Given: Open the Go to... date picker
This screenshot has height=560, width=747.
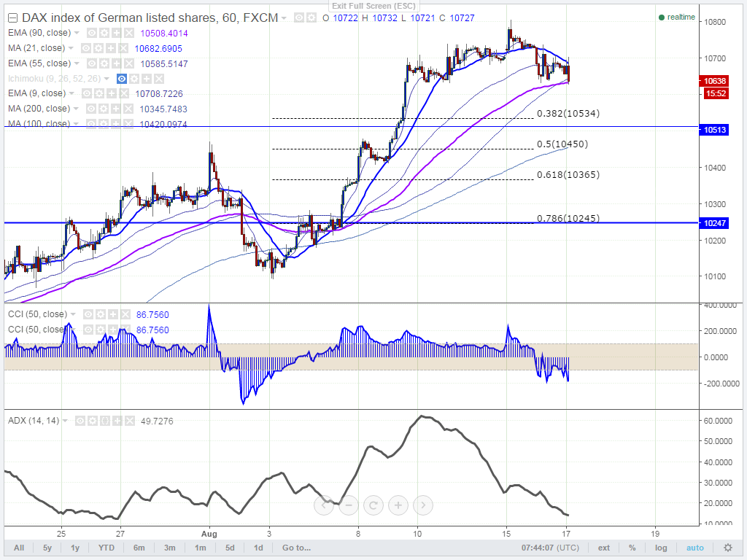Looking at the screenshot, I should 296,548.
